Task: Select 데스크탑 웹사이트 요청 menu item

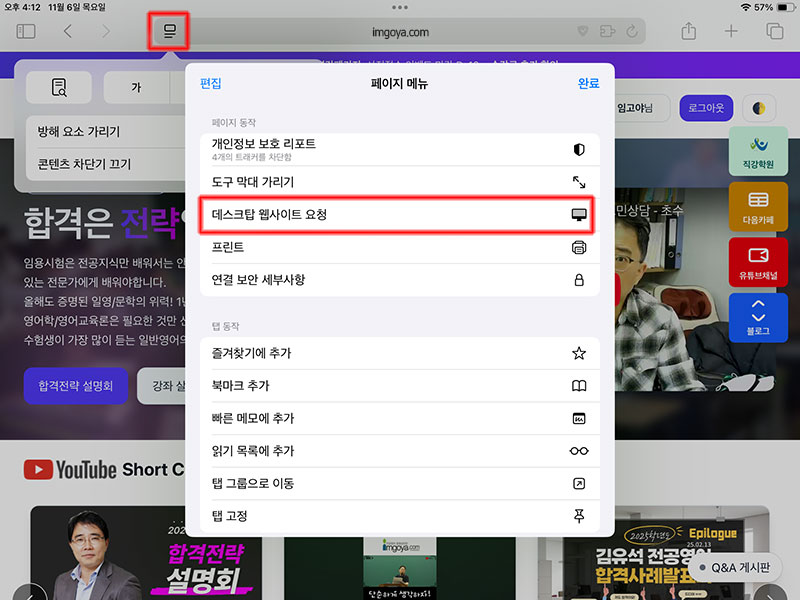Action: pyautogui.click(x=397, y=215)
